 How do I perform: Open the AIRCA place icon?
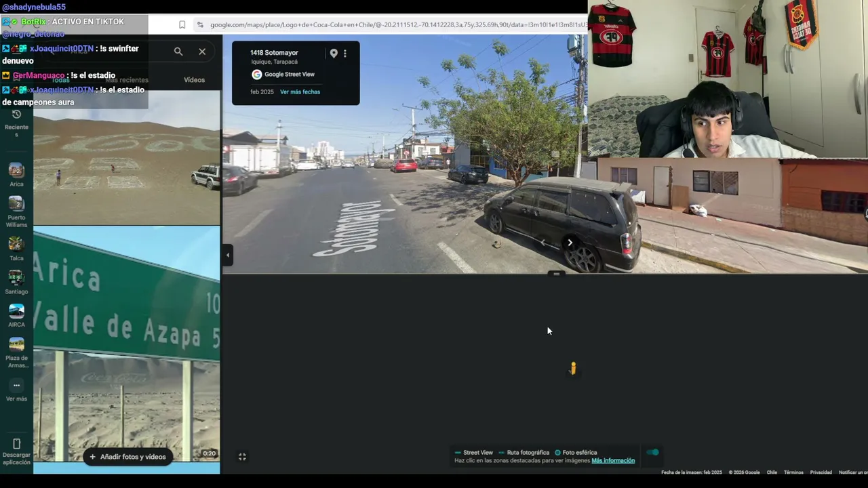point(16,310)
